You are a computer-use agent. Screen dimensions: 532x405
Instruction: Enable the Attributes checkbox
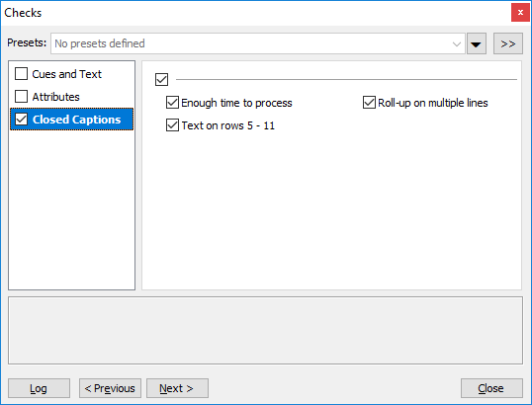[21, 96]
